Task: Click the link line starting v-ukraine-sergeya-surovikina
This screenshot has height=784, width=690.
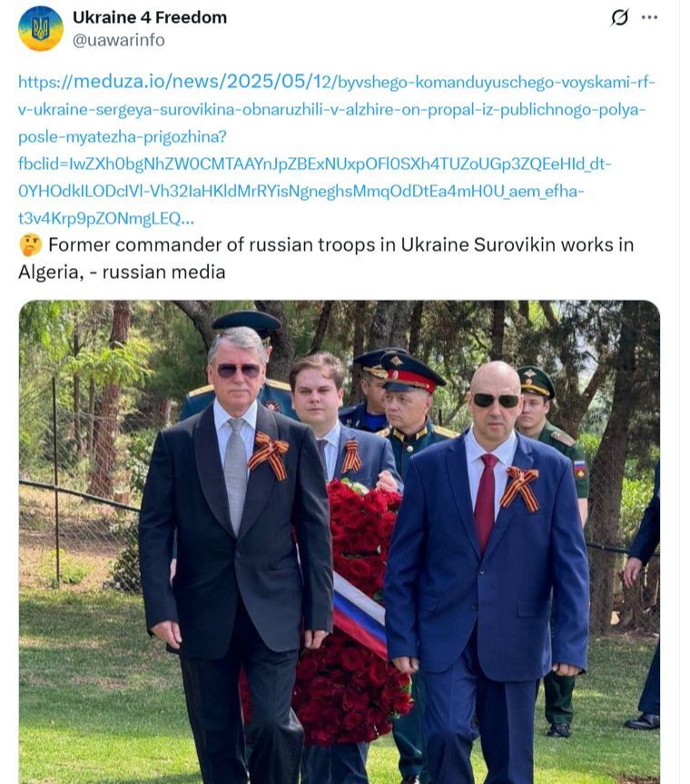Action: pyautogui.click(x=332, y=109)
